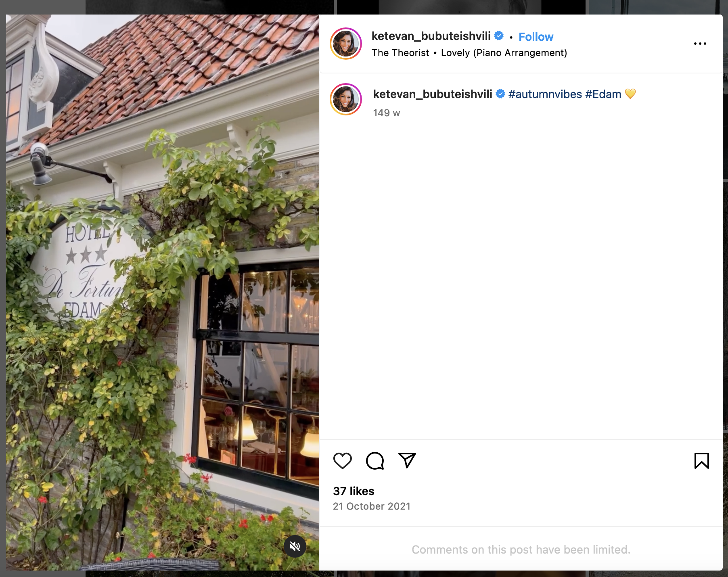
Task: Open the caption profile picture avatar
Action: [x=346, y=99]
